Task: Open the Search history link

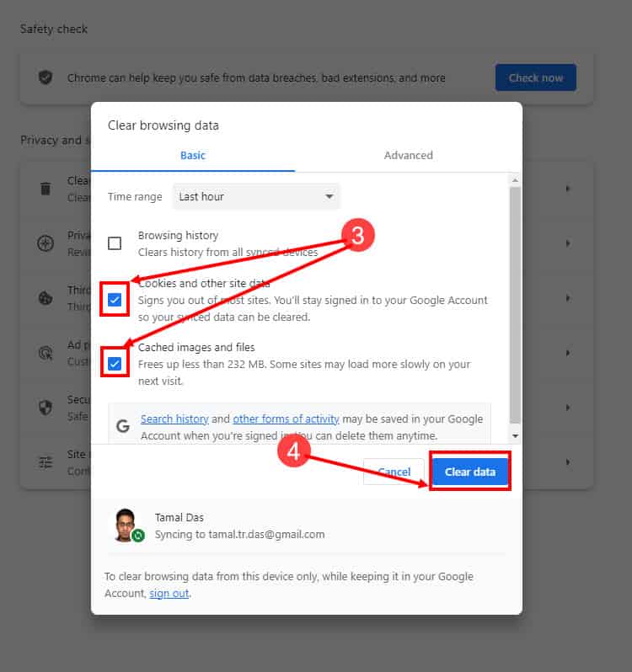Action: point(174,419)
